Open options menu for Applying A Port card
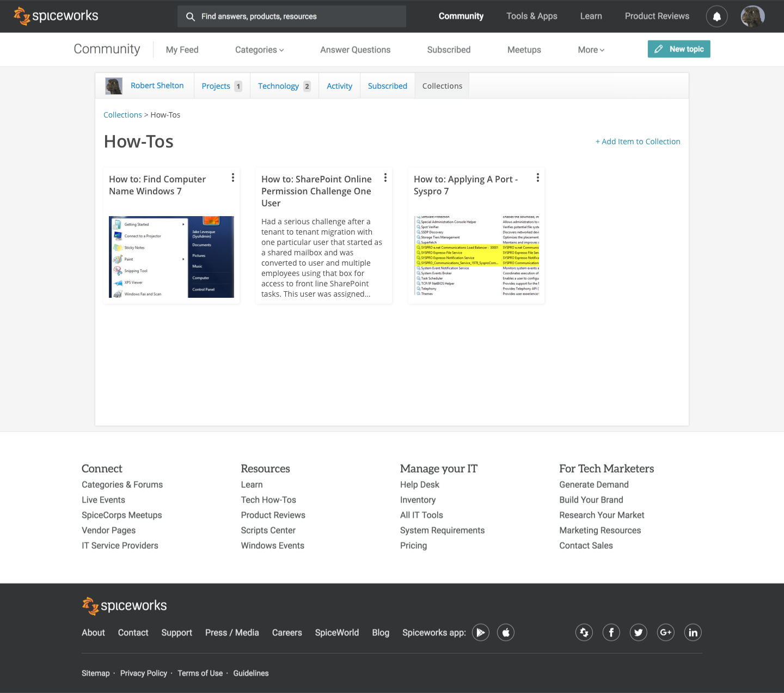784x693 pixels. pyautogui.click(x=538, y=177)
